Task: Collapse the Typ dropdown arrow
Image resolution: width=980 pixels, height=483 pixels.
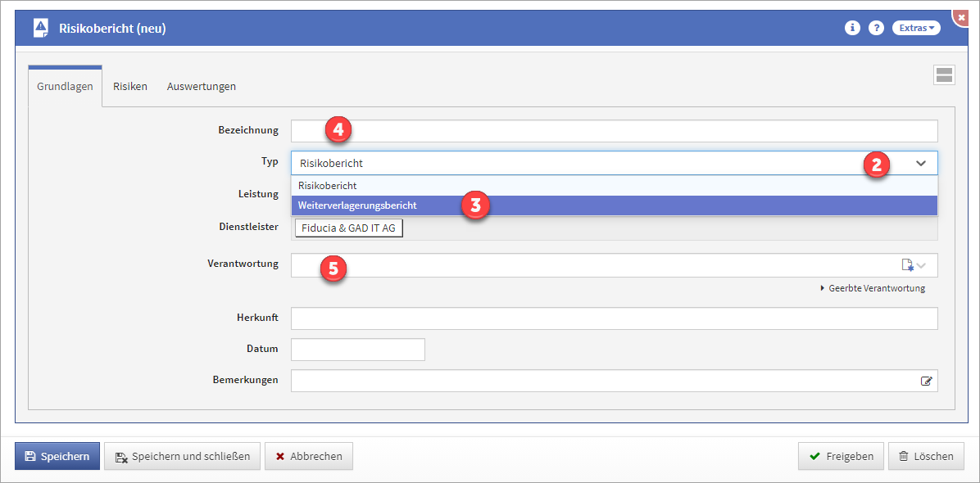Action: 921,163
